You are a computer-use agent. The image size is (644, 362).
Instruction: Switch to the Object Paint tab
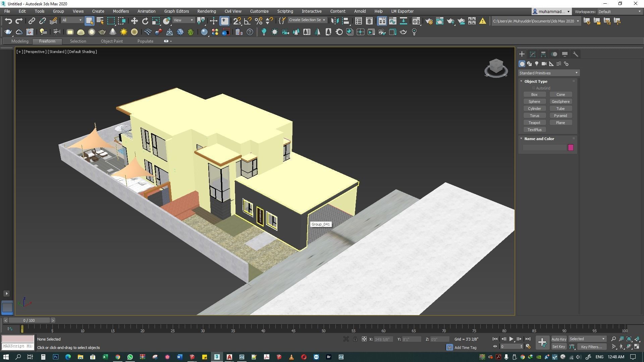click(x=112, y=41)
